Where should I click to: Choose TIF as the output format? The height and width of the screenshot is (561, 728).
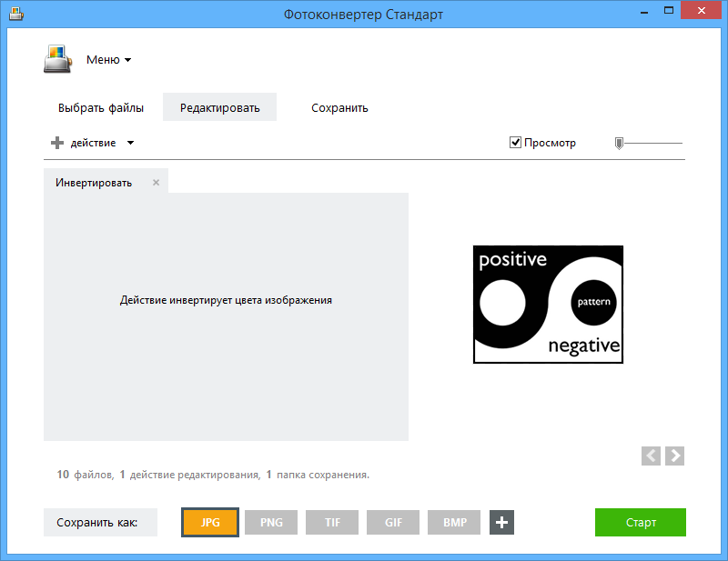tap(332, 523)
